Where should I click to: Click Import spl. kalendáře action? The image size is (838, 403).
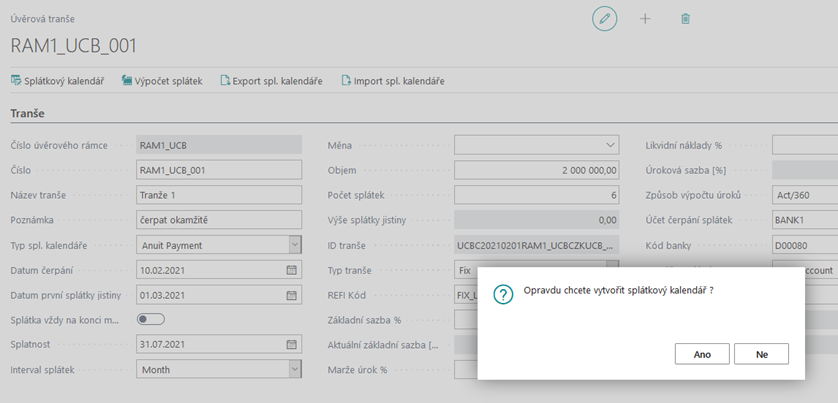[x=393, y=80]
